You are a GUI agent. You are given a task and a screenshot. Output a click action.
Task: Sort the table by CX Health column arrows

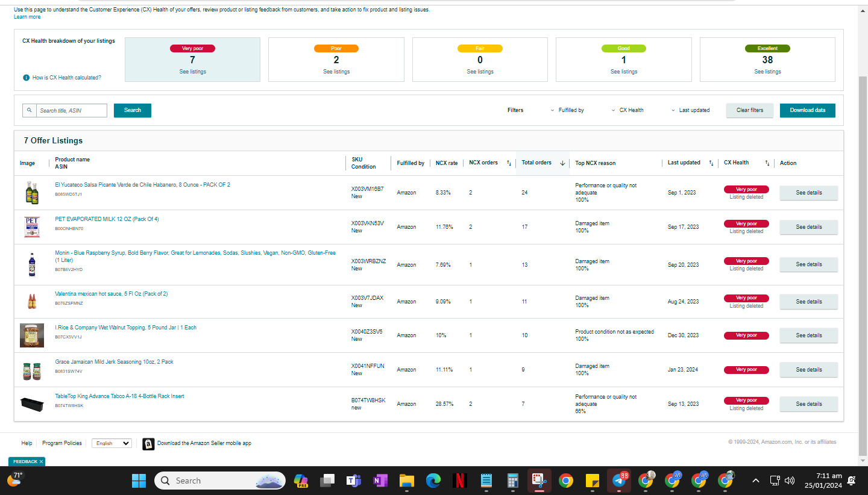[x=767, y=163]
